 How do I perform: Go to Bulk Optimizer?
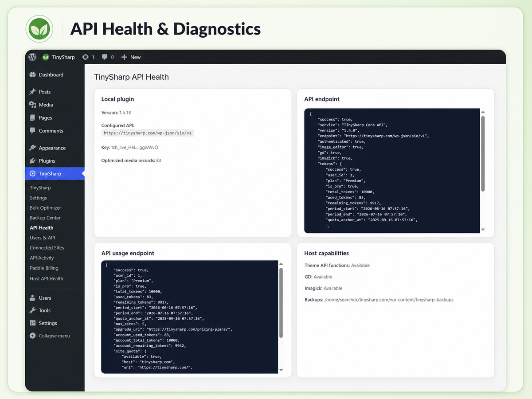coord(46,208)
